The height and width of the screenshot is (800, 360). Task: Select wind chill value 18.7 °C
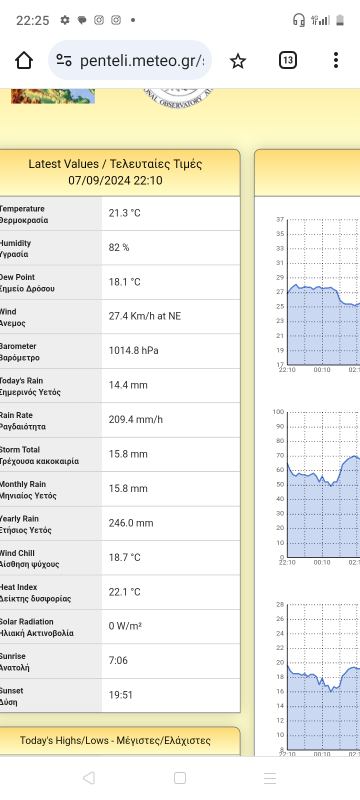coord(124,558)
